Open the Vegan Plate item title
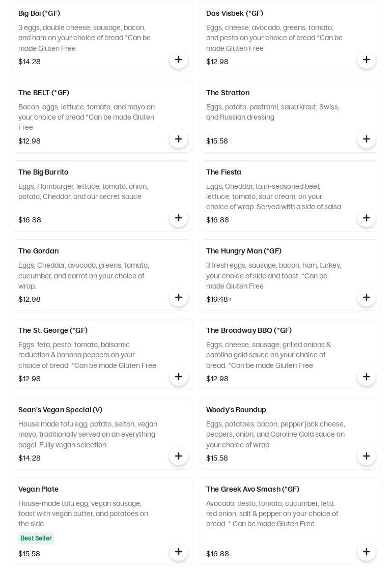392x570 pixels. [38, 489]
